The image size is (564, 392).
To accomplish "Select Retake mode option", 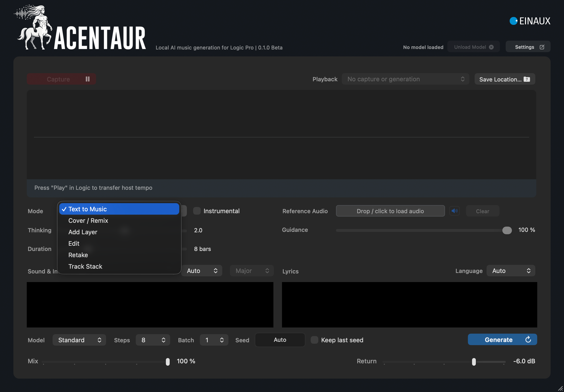I will [119, 255].
